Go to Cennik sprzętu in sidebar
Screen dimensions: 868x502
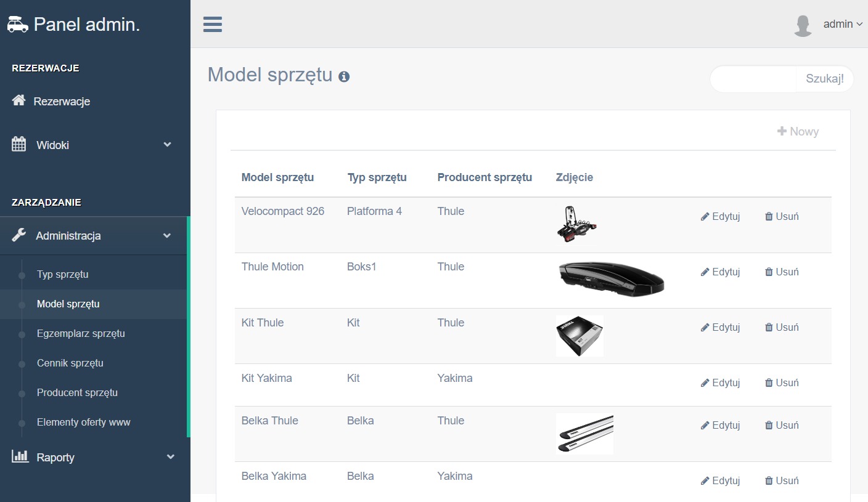[70, 363]
